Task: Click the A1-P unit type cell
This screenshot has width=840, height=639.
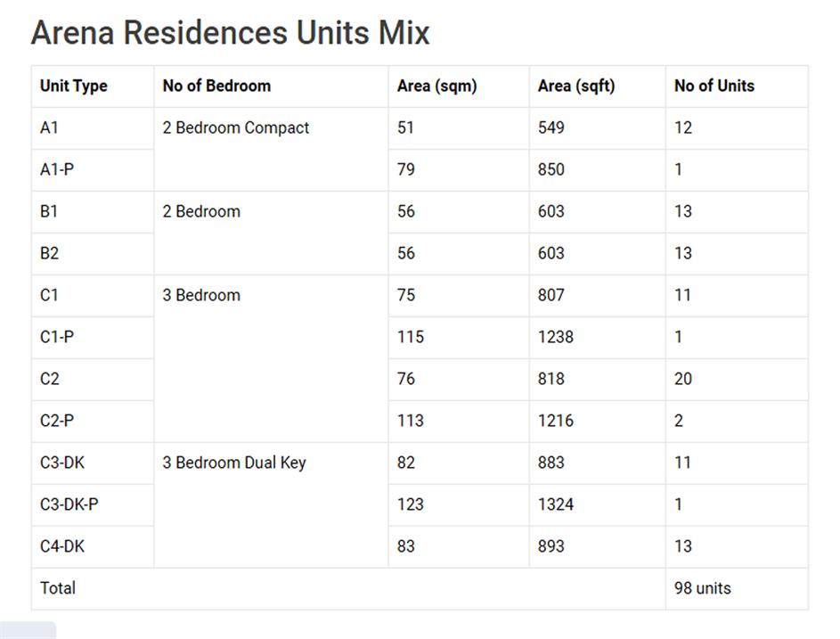Action: click(x=57, y=169)
